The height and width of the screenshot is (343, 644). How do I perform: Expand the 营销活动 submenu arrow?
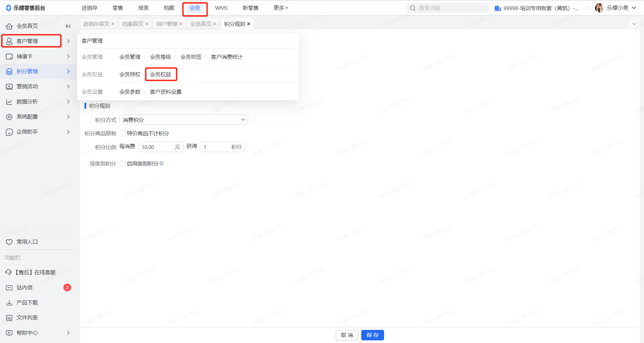pos(68,86)
